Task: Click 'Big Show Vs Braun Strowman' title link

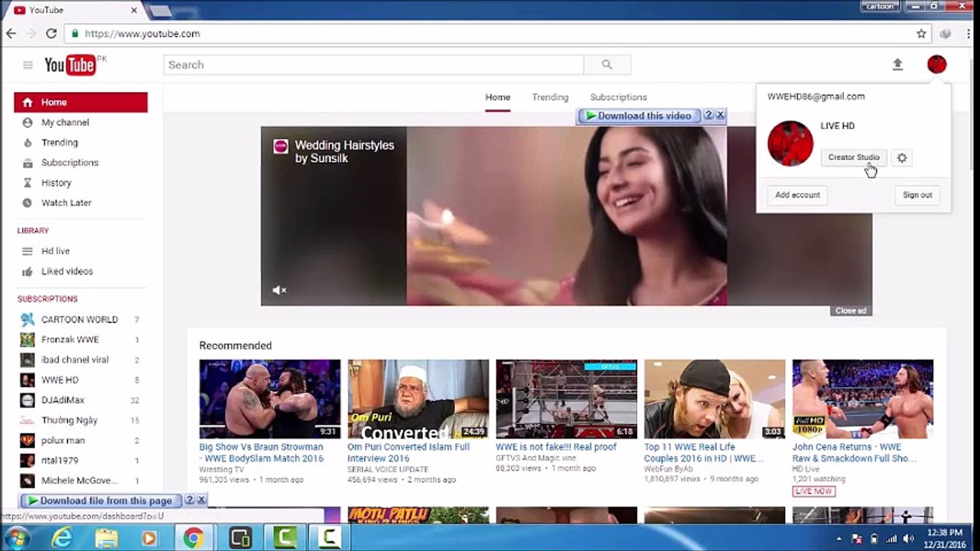Action: pyautogui.click(x=262, y=452)
